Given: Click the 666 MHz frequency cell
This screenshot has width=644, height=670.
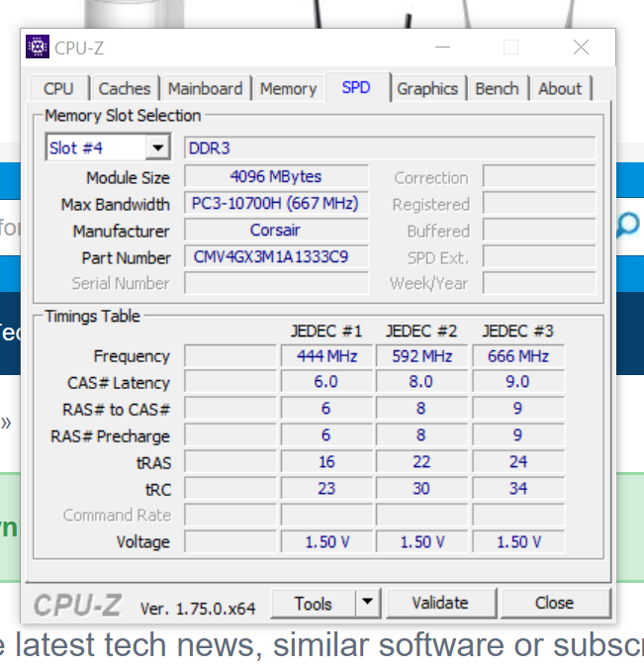Looking at the screenshot, I should pos(518,356).
